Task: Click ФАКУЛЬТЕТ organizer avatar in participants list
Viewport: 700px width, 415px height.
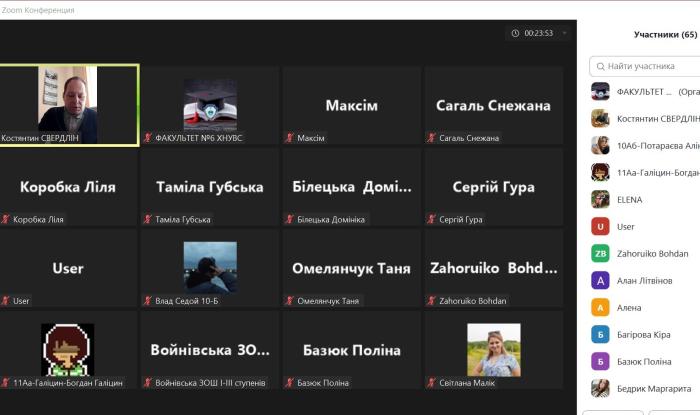Action: click(x=600, y=91)
